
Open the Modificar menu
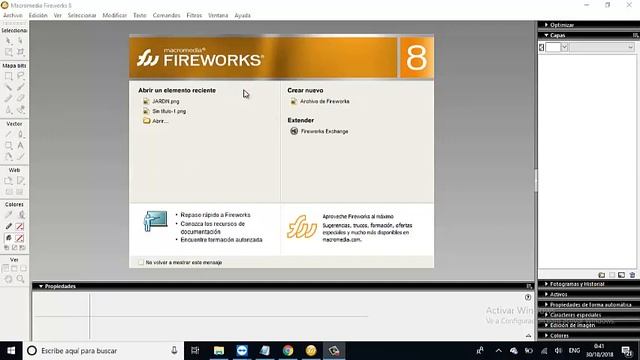[x=114, y=15]
